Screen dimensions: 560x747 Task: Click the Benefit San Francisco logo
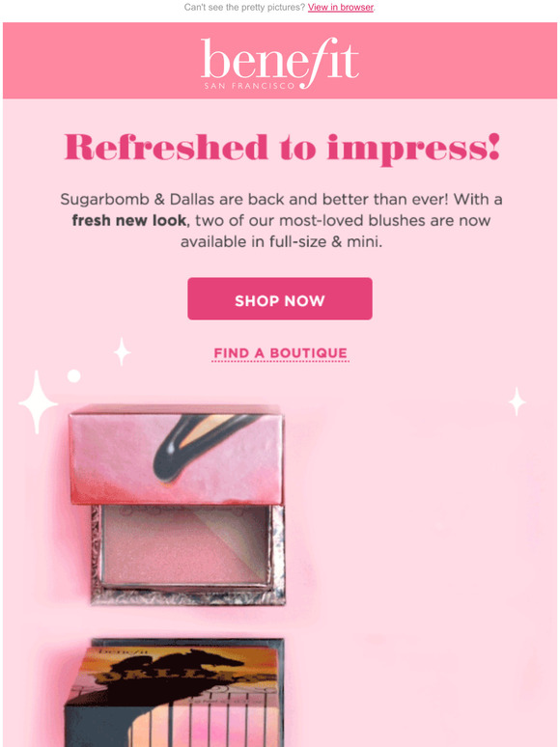tap(279, 64)
